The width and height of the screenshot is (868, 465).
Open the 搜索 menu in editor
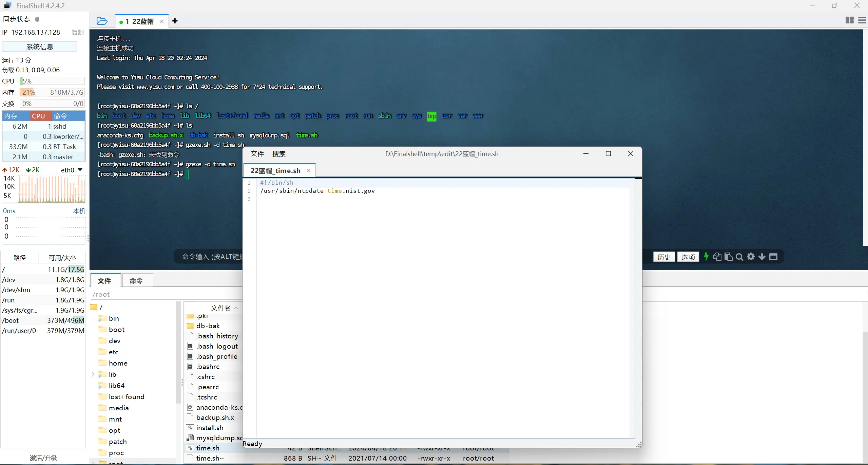pyautogui.click(x=279, y=154)
